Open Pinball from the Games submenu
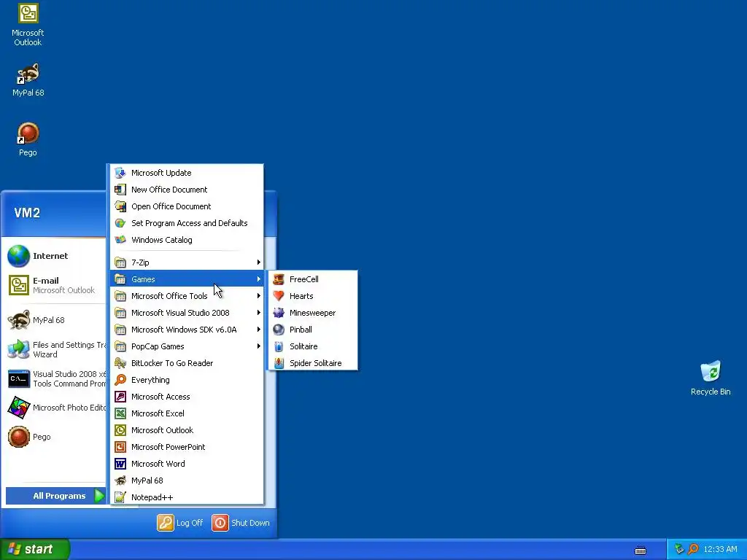747x560 pixels. click(312, 330)
